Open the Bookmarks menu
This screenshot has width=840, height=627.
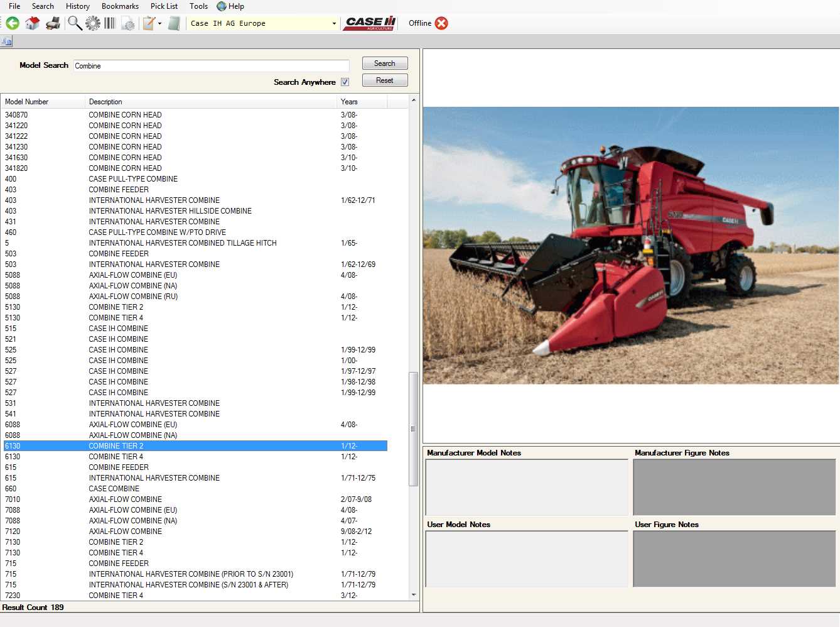pyautogui.click(x=120, y=6)
